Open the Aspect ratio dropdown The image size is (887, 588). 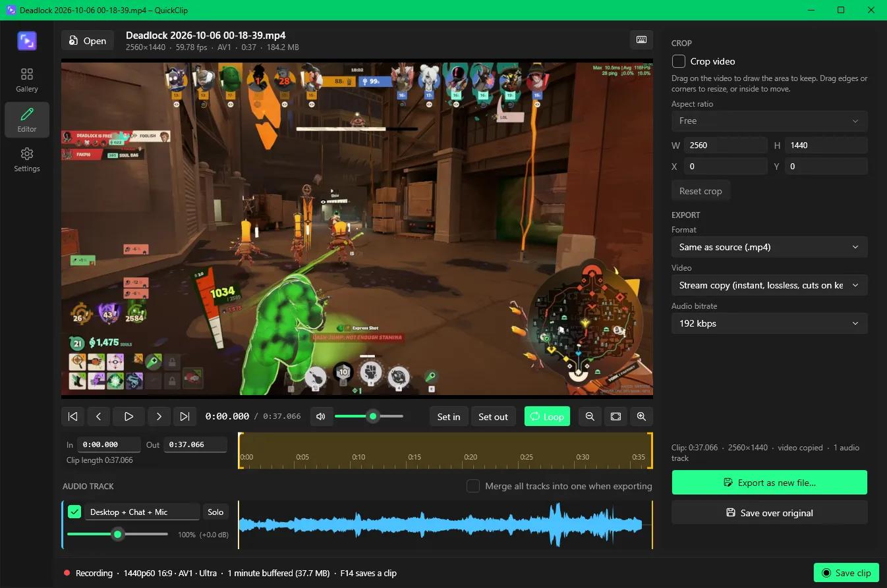(x=769, y=121)
